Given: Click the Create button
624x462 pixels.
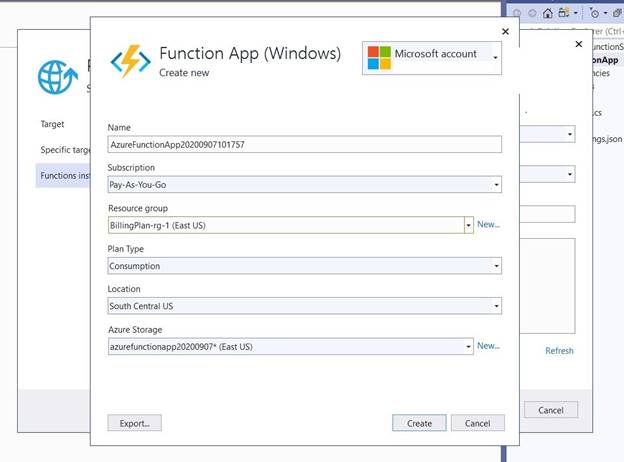Looking at the screenshot, I should coord(419,423).
